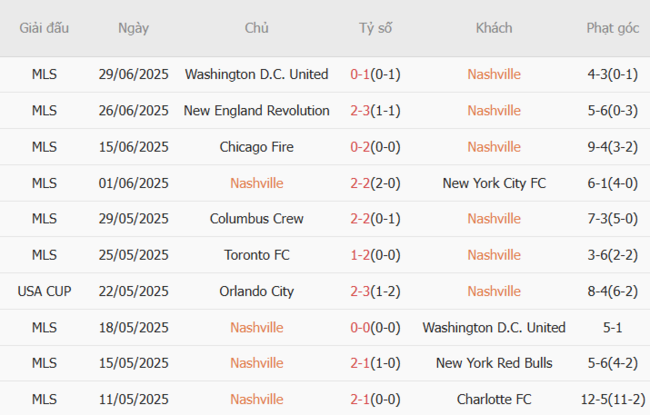Click the 2-3(1-1) score on 26/06/2025
The height and width of the screenshot is (415, 650).
[x=376, y=110]
